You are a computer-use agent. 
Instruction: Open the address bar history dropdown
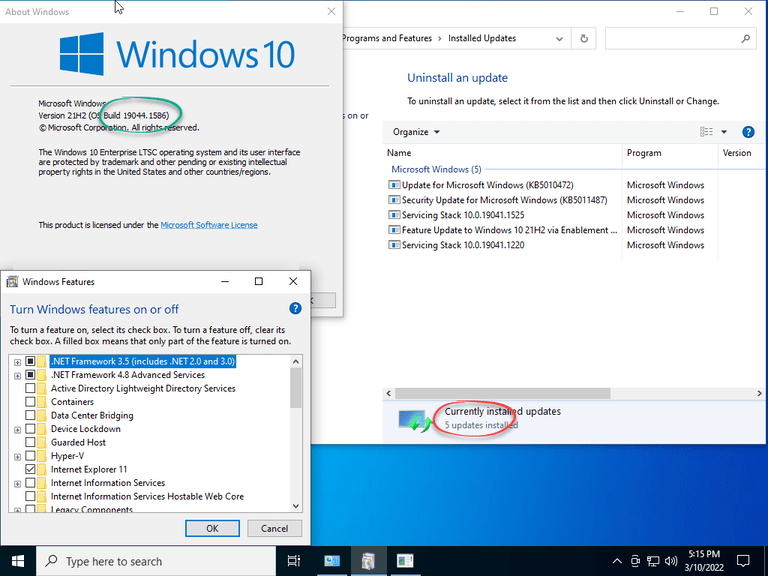coord(559,39)
